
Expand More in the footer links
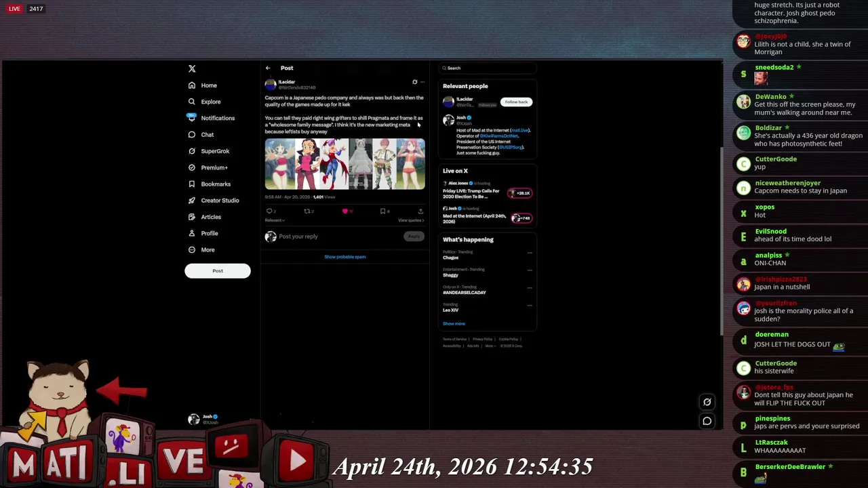click(x=490, y=346)
